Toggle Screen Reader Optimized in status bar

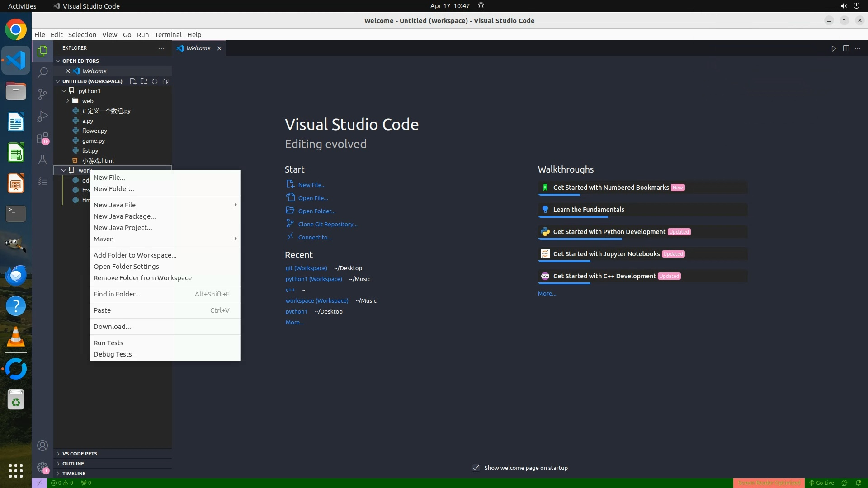point(769,483)
